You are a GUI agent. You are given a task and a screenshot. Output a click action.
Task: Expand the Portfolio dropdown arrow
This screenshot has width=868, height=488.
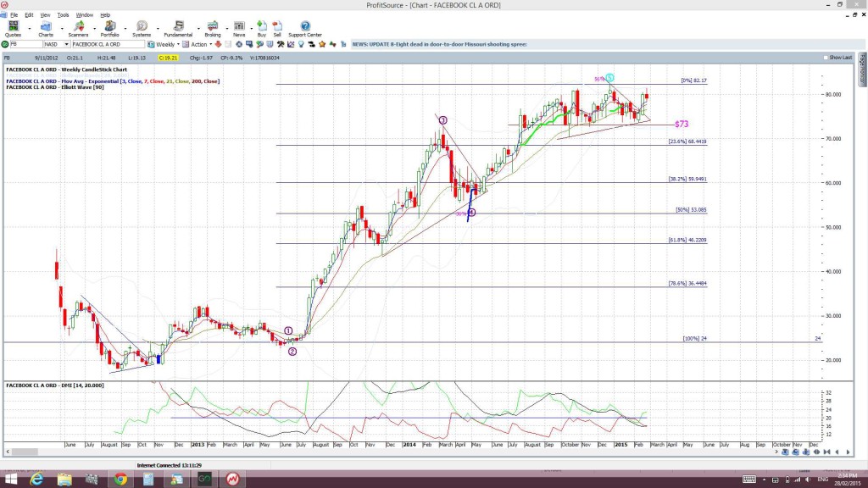tap(125, 28)
